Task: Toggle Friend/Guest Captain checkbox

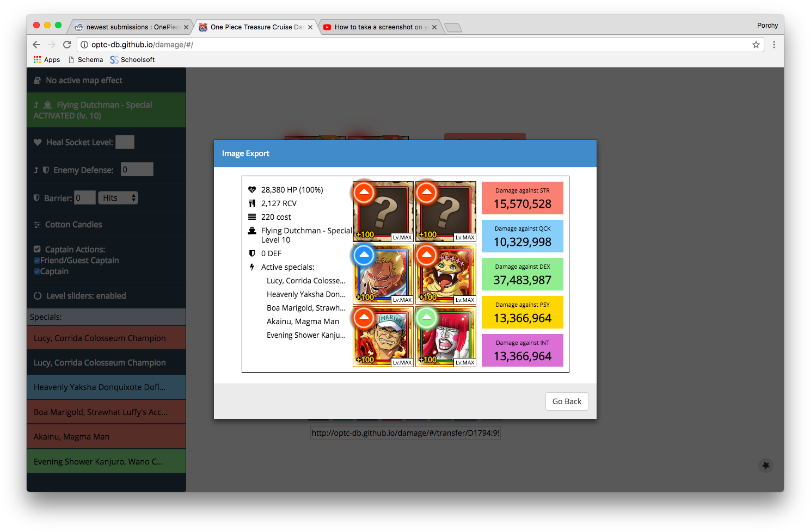Action: click(37, 261)
